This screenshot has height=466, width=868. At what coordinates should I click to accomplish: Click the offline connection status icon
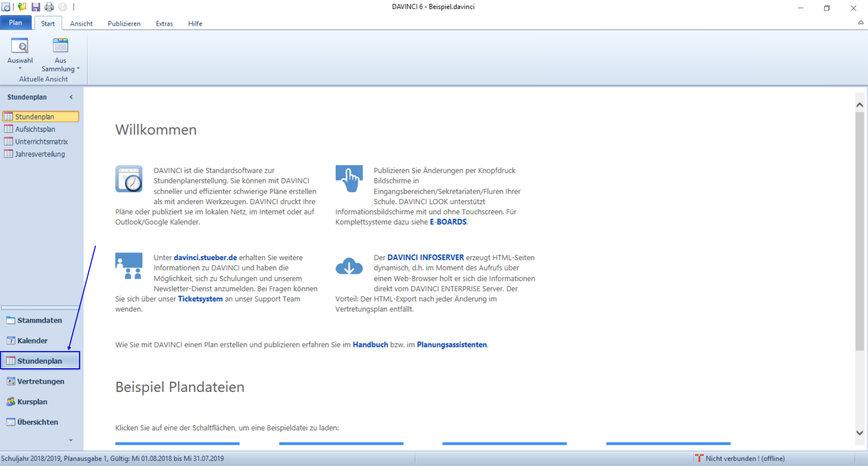coord(699,458)
